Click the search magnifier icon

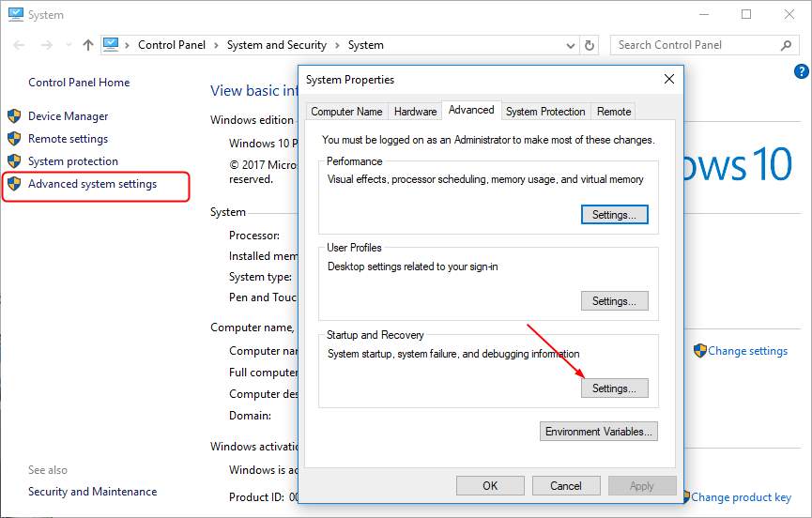pyautogui.click(x=787, y=45)
